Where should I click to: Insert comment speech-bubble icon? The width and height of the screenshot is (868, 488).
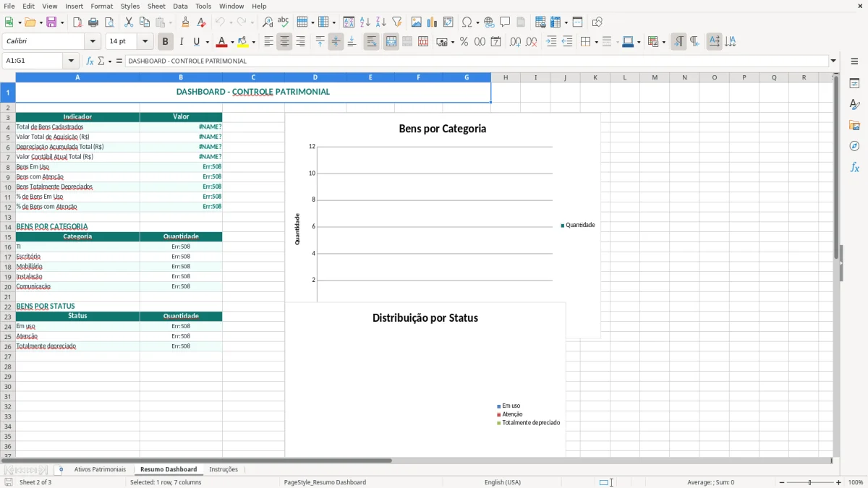pyautogui.click(x=505, y=22)
